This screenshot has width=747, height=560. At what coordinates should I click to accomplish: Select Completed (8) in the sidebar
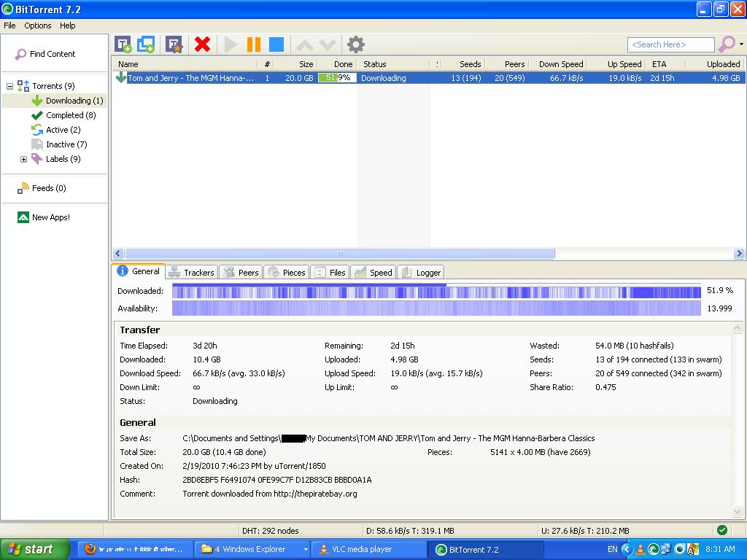point(63,115)
